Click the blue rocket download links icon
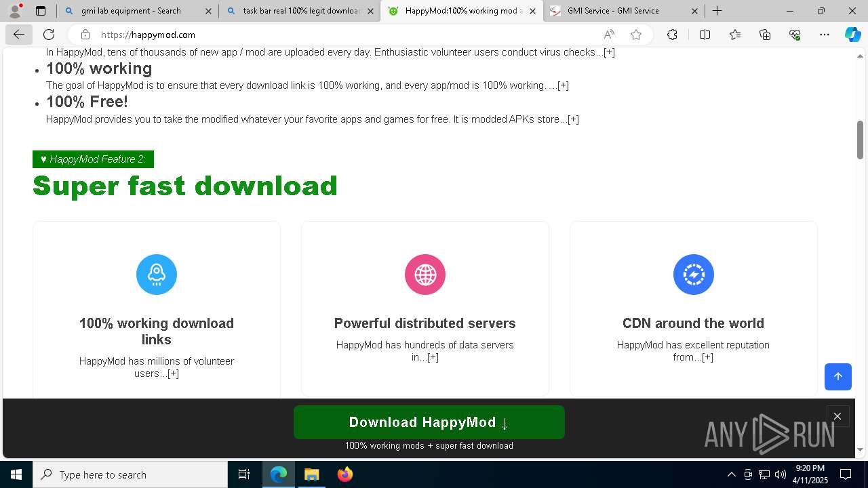This screenshot has height=488, width=868. click(x=157, y=274)
